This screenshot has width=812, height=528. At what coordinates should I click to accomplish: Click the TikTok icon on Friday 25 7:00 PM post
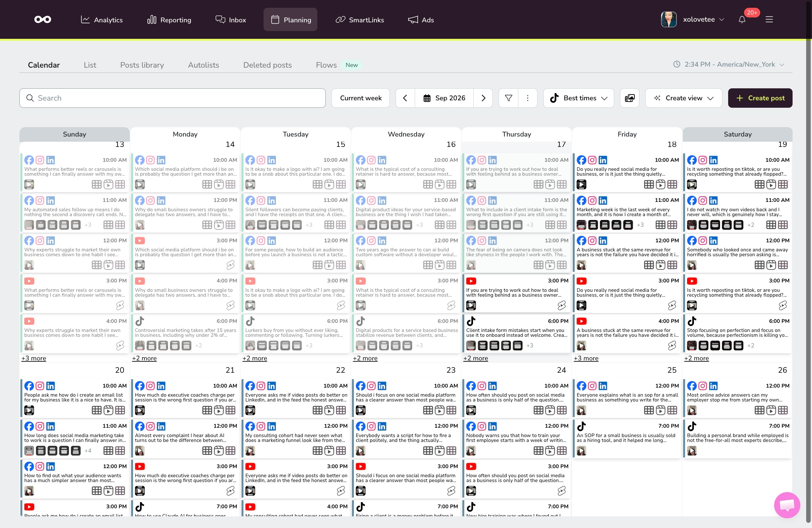tap(581, 426)
